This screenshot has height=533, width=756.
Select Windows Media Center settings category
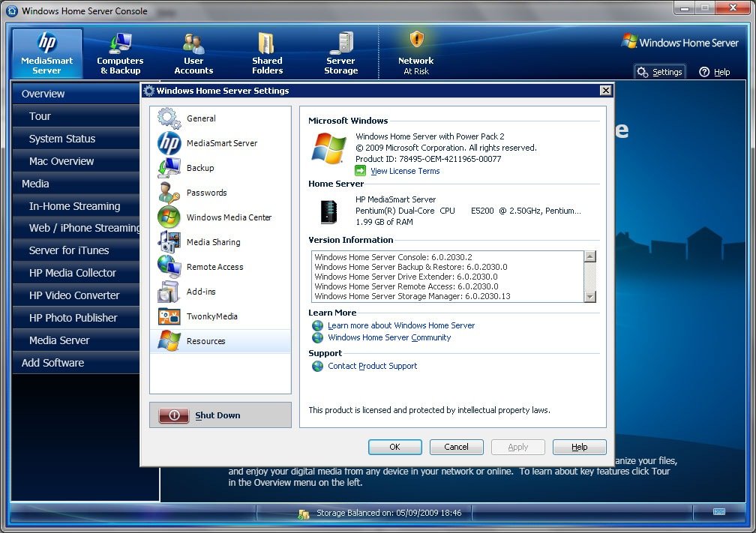tap(220, 217)
